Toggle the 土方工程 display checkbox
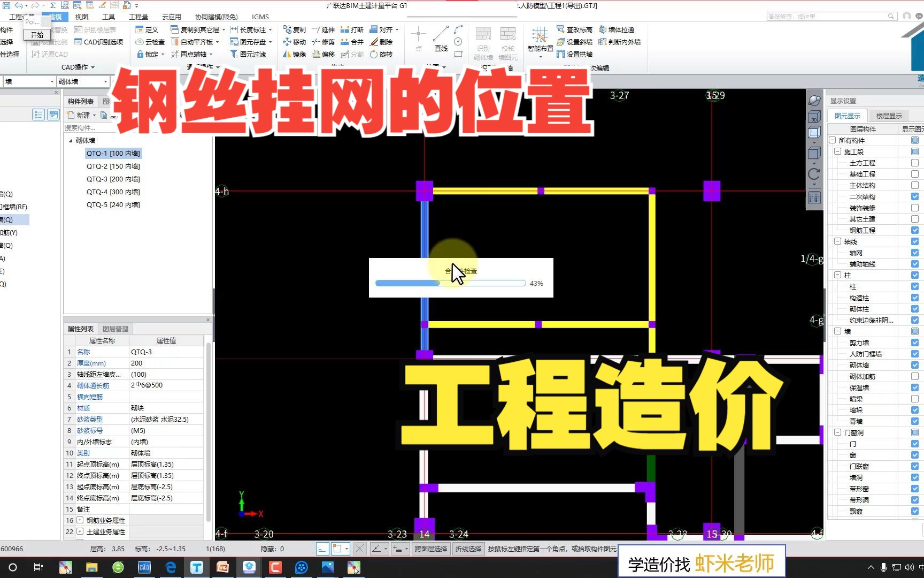 tap(915, 163)
